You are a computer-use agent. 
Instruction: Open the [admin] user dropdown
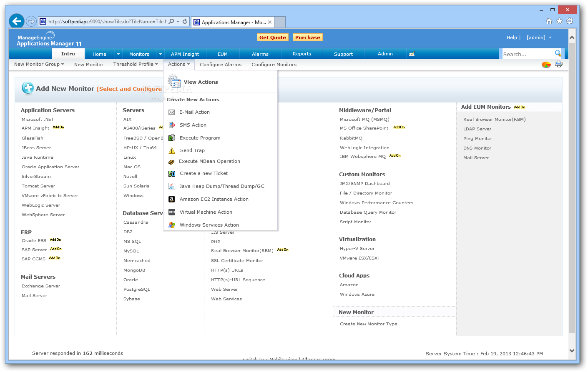(539, 37)
